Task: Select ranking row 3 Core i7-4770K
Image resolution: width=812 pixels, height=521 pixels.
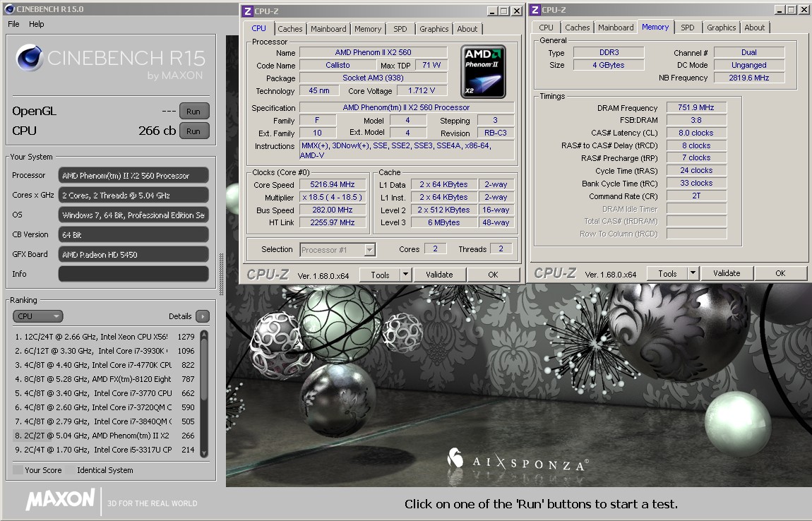Action: tap(105, 365)
